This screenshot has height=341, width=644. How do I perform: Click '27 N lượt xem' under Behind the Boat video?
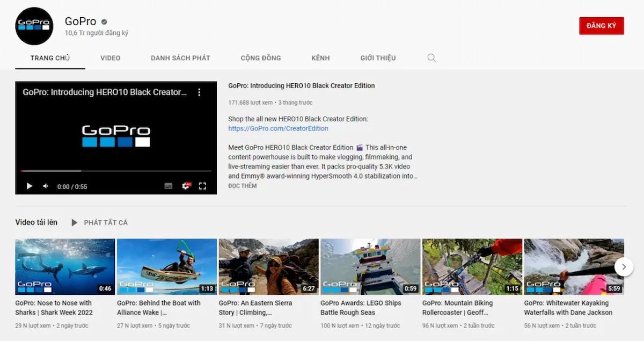click(x=135, y=325)
